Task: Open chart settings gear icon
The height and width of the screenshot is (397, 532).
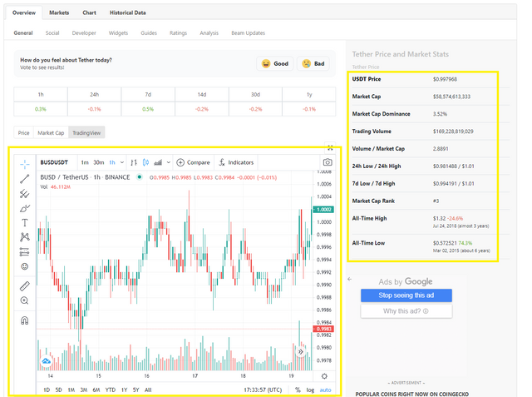Action: [x=324, y=376]
